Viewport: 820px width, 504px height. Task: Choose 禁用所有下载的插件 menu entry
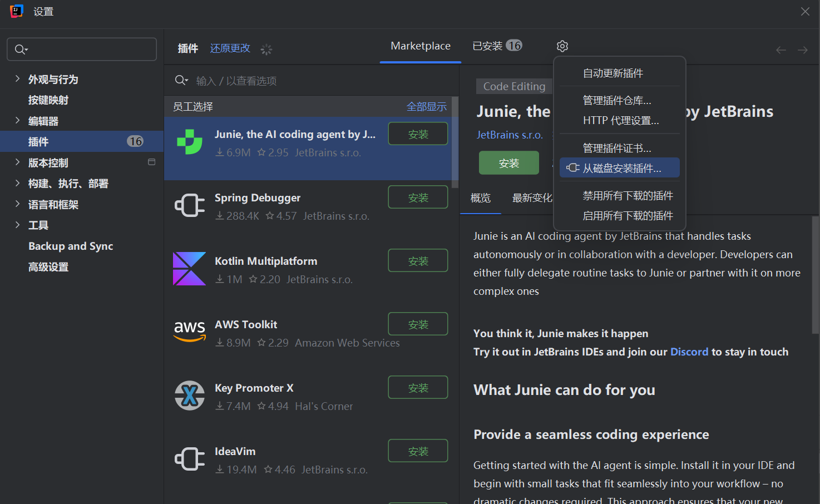pyautogui.click(x=620, y=196)
